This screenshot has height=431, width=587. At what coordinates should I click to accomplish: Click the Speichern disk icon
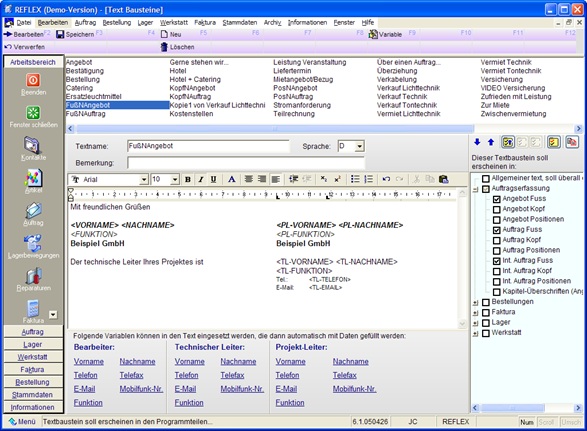click(60, 34)
